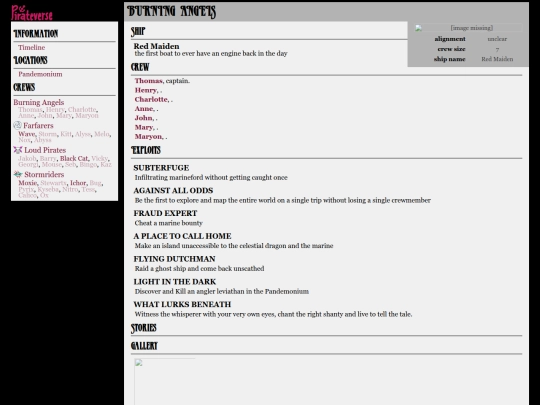The width and height of the screenshot is (540, 405).
Task: Open Melo under Farfarers
Action: (102, 134)
